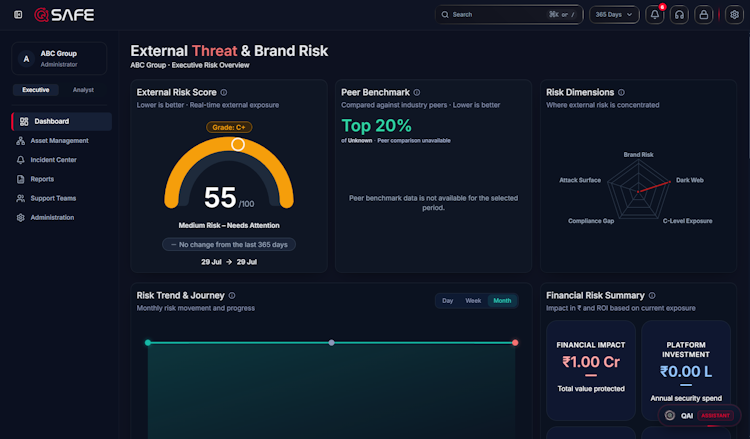Screen dimensions: 750x439
Task: Switch to Executive view
Action: [x=36, y=90]
